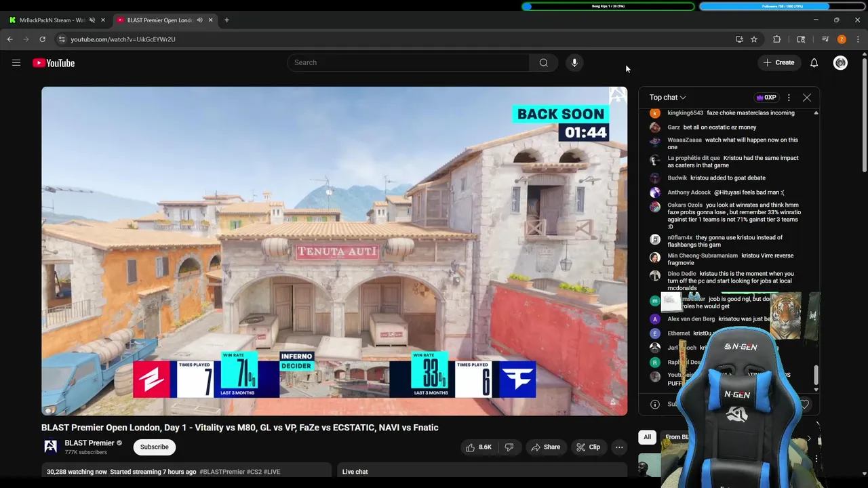Screen dimensions: 868x488
Task: Select the All filter chip
Action: 648,437
